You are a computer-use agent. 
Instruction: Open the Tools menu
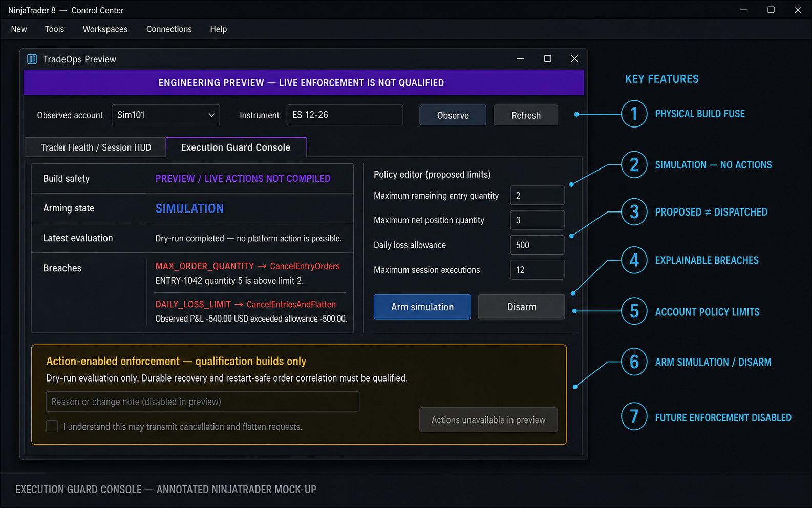click(54, 29)
